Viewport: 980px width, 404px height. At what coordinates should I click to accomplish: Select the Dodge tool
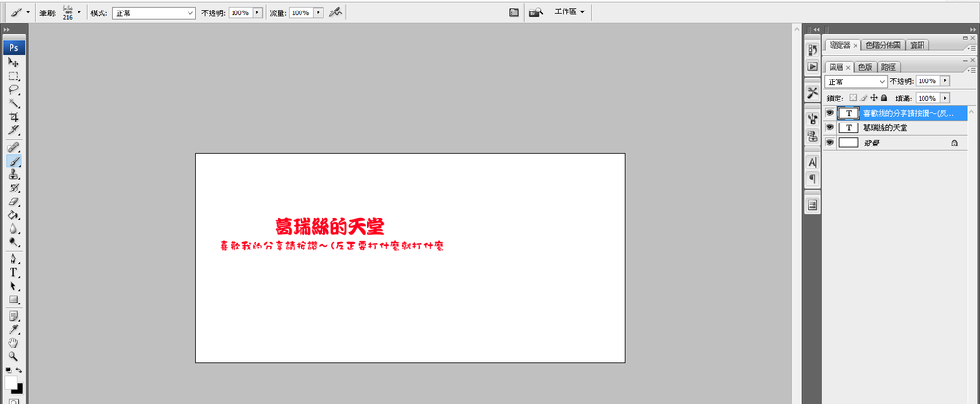tap(13, 242)
